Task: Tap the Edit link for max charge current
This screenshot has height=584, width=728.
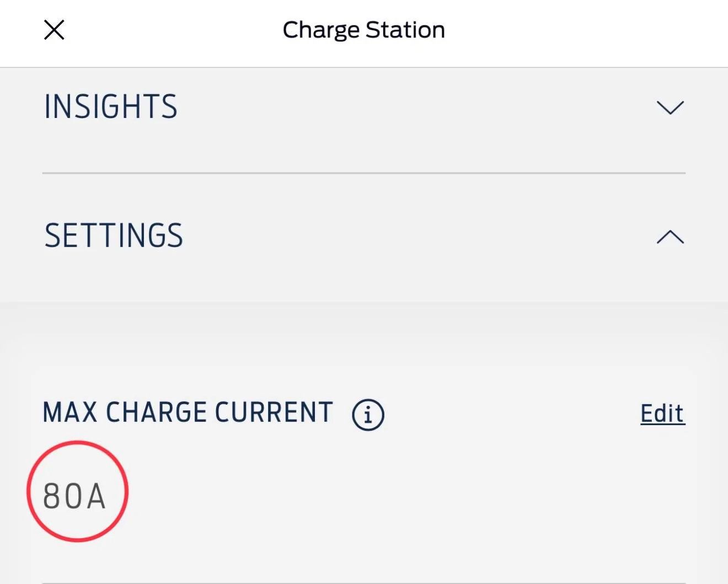Action: pos(662,414)
